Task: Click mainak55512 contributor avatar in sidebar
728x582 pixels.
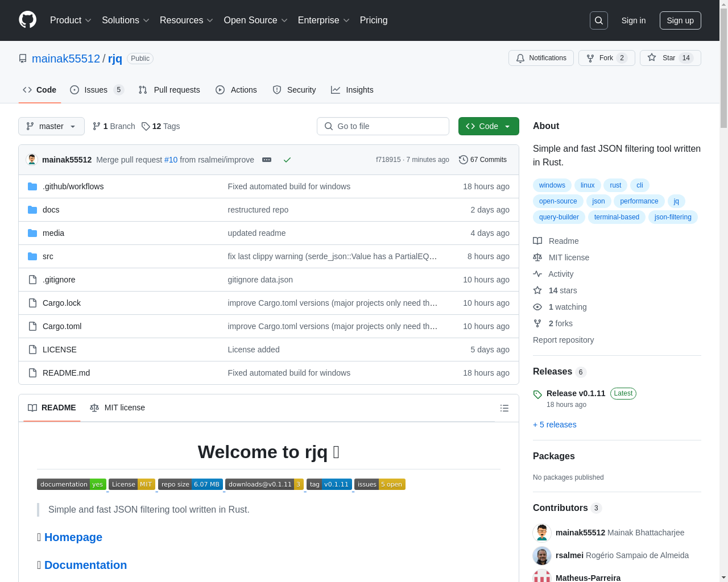Action: point(542,533)
